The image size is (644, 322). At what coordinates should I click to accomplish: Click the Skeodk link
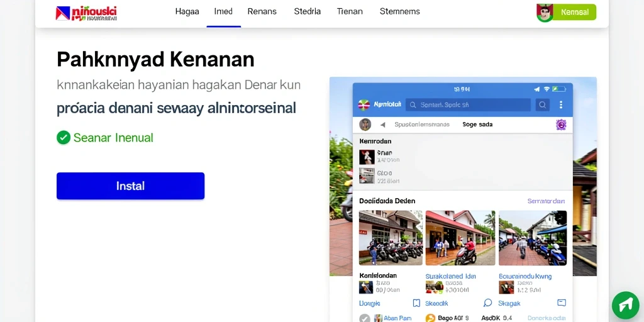pos(436,303)
